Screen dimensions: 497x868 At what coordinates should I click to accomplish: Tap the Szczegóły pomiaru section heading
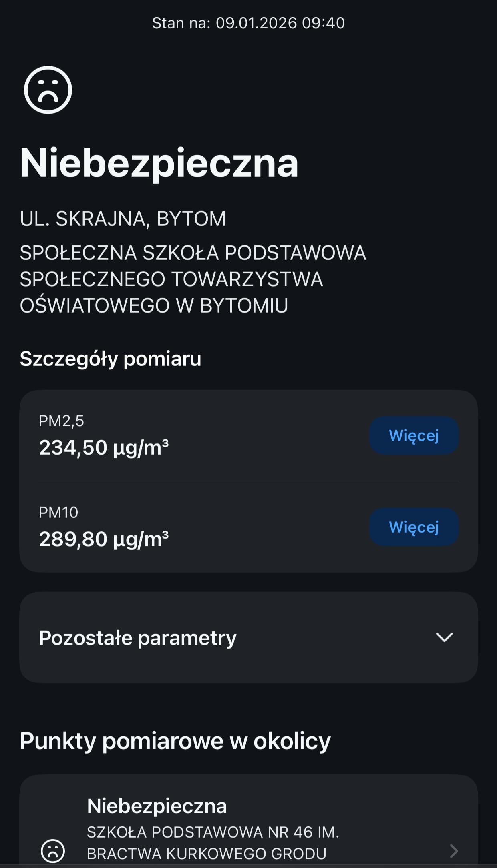click(111, 359)
